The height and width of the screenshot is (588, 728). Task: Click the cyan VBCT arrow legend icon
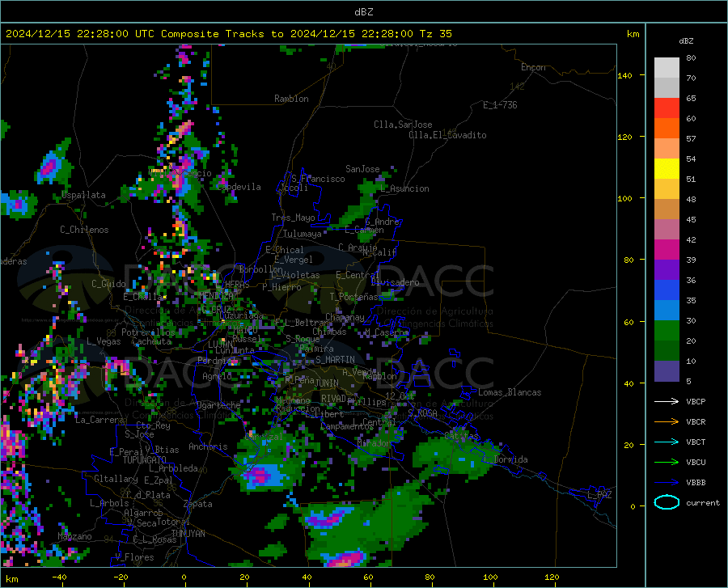click(667, 442)
